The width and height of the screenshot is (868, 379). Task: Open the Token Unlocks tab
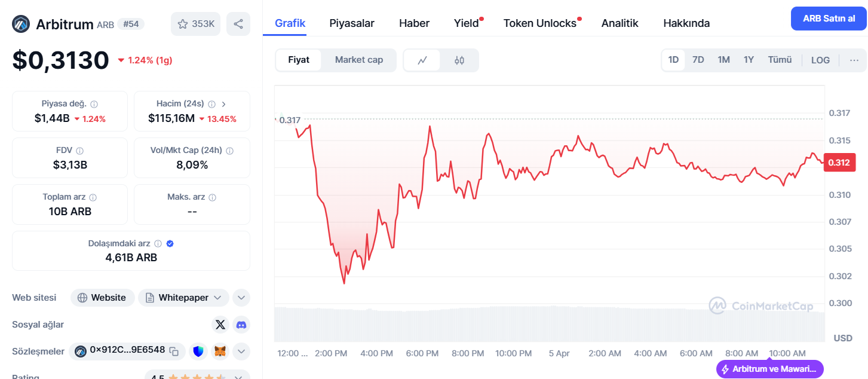[x=540, y=23]
